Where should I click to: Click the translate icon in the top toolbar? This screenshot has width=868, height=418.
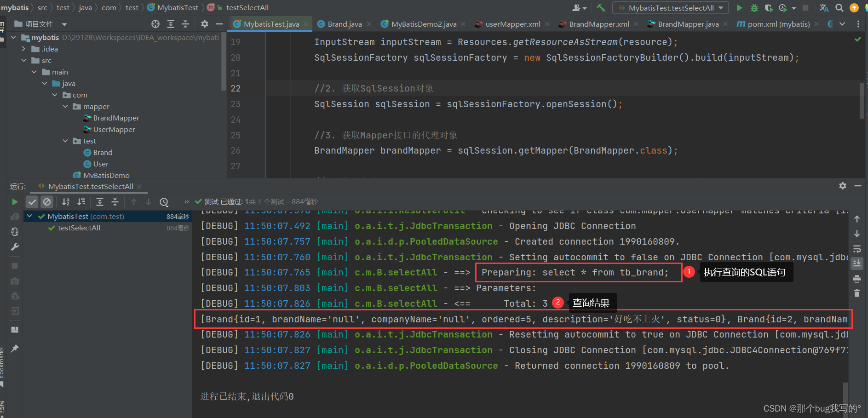(x=824, y=8)
